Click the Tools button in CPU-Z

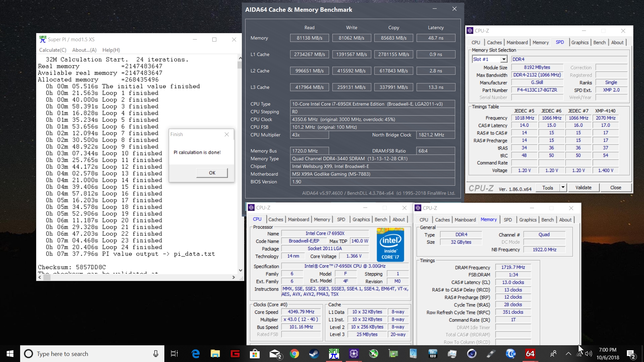coord(547,188)
